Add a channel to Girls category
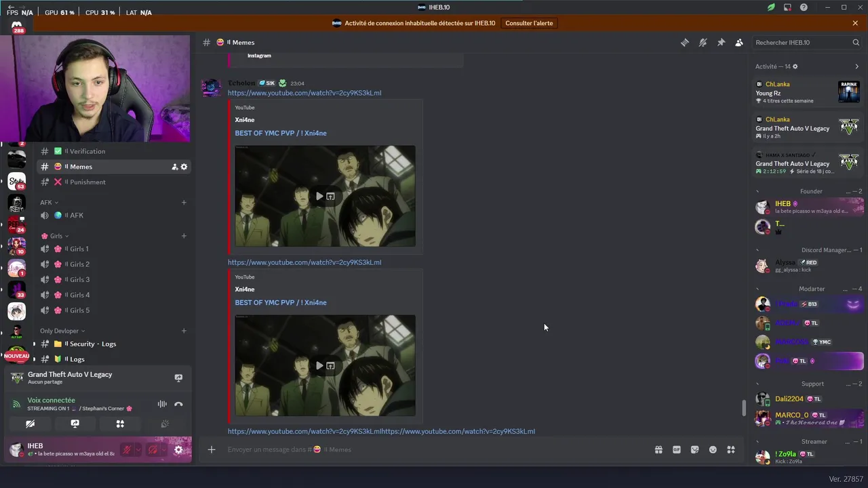Viewport: 868px width, 488px height. pyautogui.click(x=184, y=236)
